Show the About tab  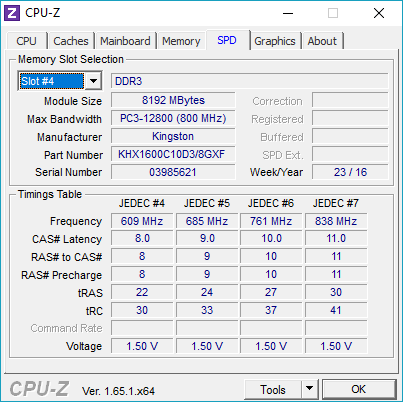coord(322,41)
